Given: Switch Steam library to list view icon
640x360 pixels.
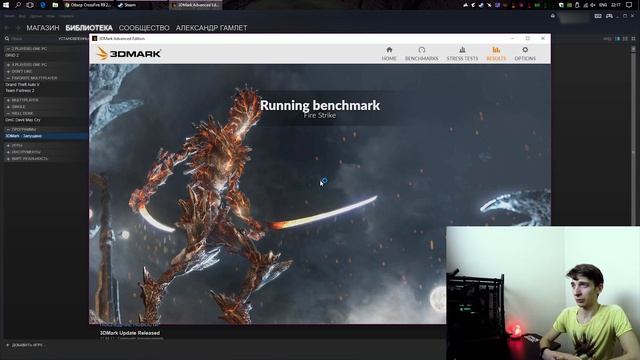Looking at the screenshot, I should pyautogui.click(x=625, y=39).
